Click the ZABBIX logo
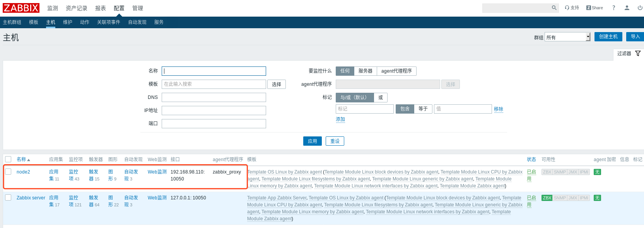This screenshot has width=644, height=228. click(21, 8)
